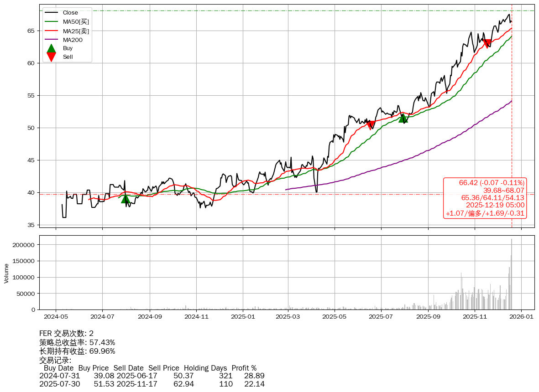Click the 2025-09 x-axis tick label

coord(429,315)
